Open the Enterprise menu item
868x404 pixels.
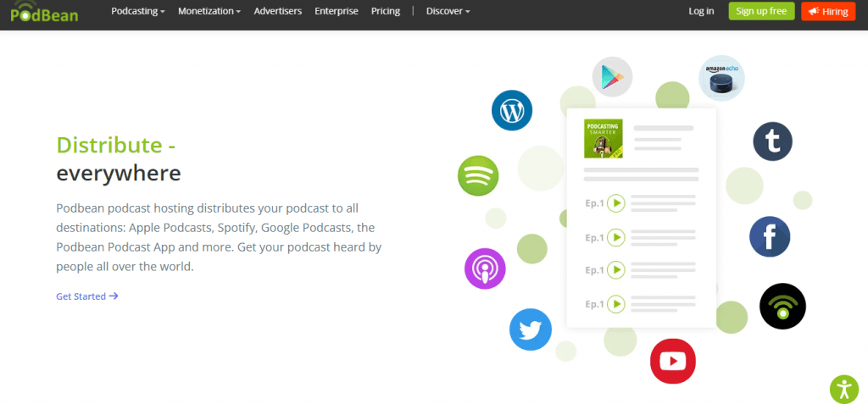(337, 11)
